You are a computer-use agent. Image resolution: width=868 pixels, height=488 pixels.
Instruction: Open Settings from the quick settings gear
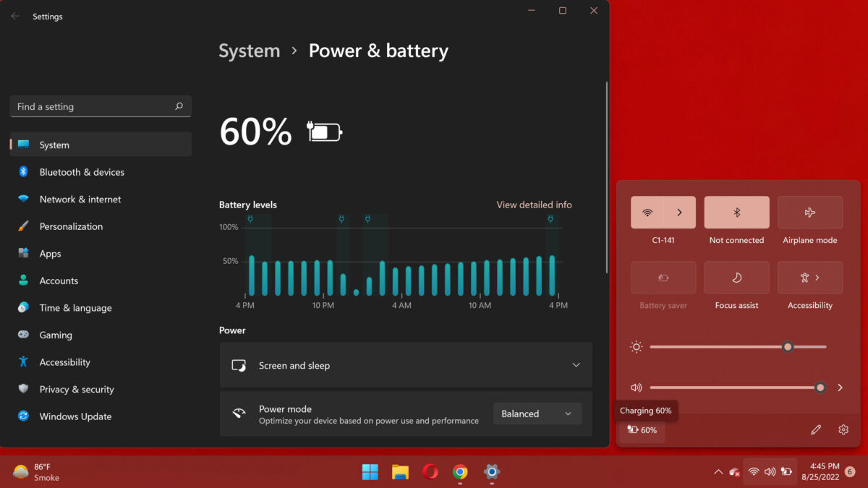coord(843,429)
